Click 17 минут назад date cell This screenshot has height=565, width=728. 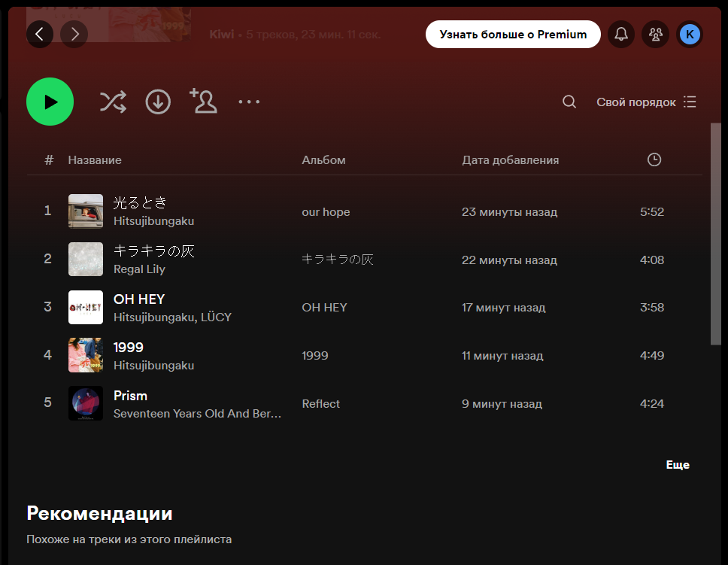click(503, 308)
